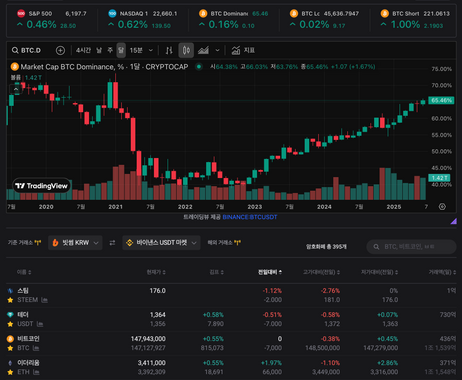Select the 달 monthly timeframe
The height and width of the screenshot is (380, 462).
tap(121, 50)
